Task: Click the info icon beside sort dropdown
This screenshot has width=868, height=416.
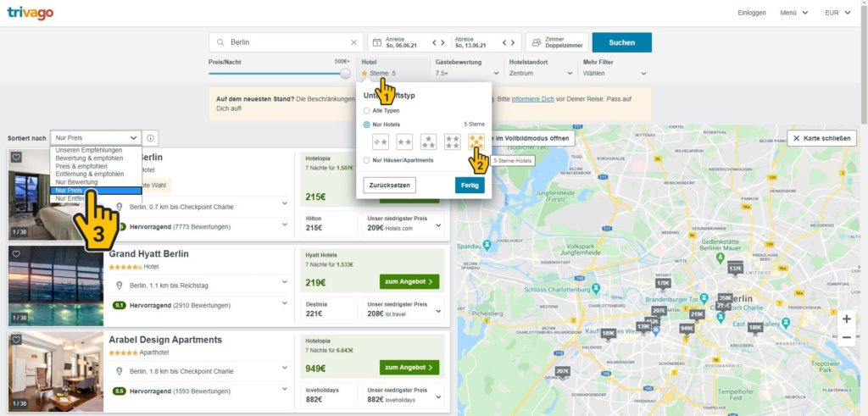Action: tap(150, 138)
